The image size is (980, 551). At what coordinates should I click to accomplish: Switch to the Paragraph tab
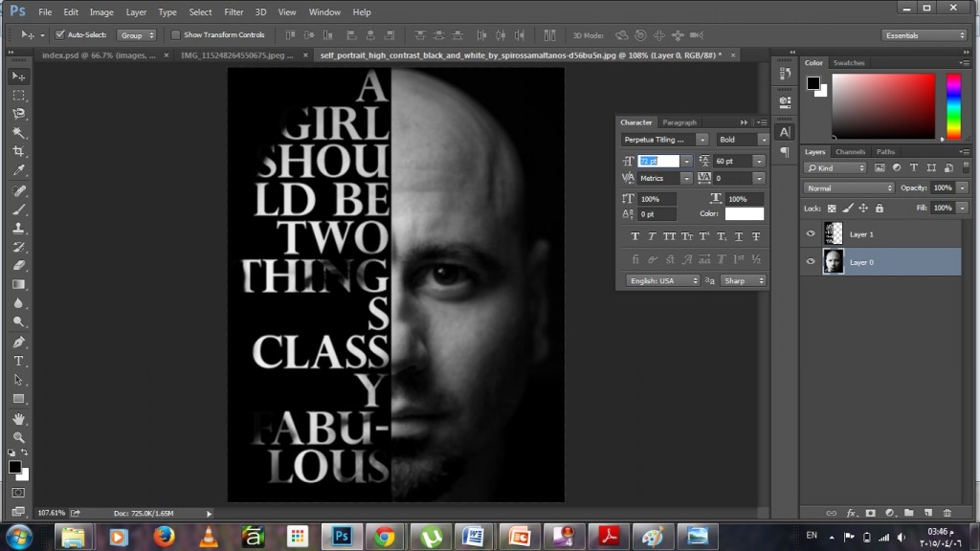[679, 122]
